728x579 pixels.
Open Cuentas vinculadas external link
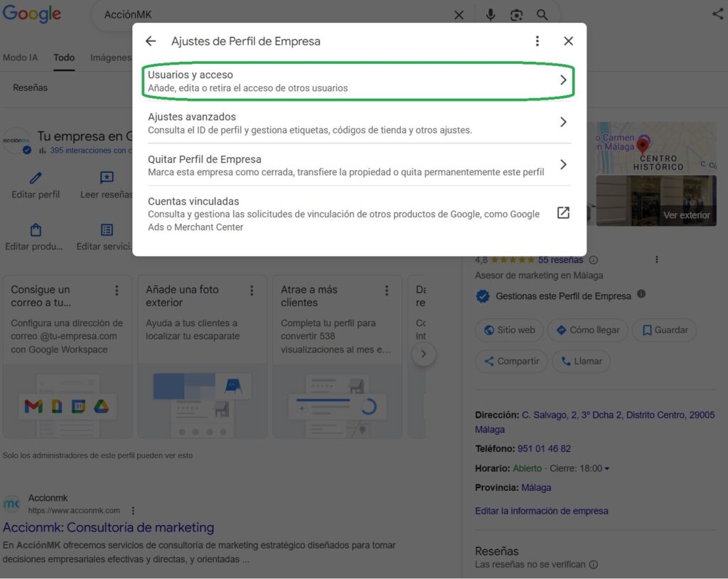coord(562,213)
